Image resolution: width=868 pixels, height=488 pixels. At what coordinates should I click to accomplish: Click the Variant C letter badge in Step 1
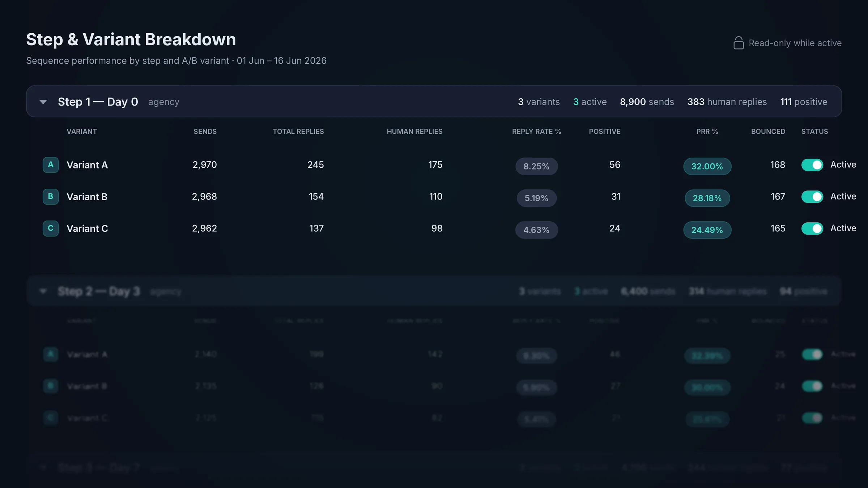tap(51, 228)
